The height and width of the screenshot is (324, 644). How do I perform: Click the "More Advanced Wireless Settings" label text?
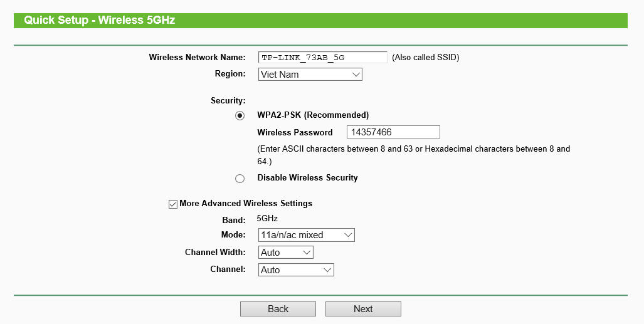(x=246, y=204)
